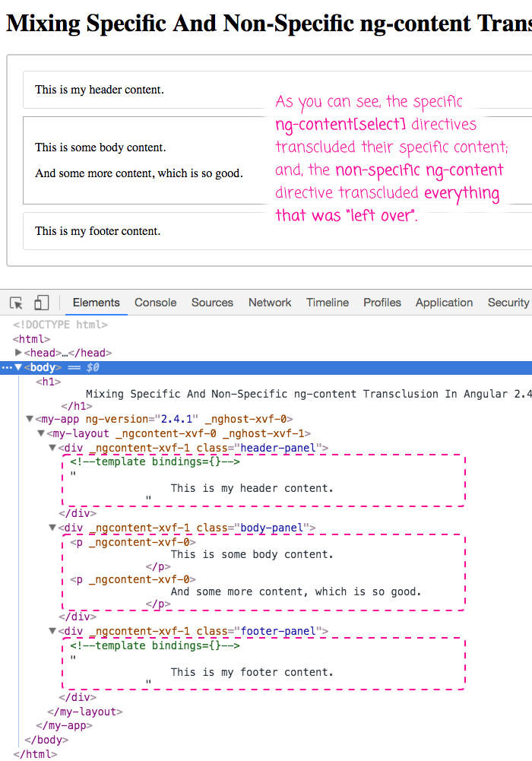Select the closing </my-layout> tag

pyautogui.click(x=85, y=712)
